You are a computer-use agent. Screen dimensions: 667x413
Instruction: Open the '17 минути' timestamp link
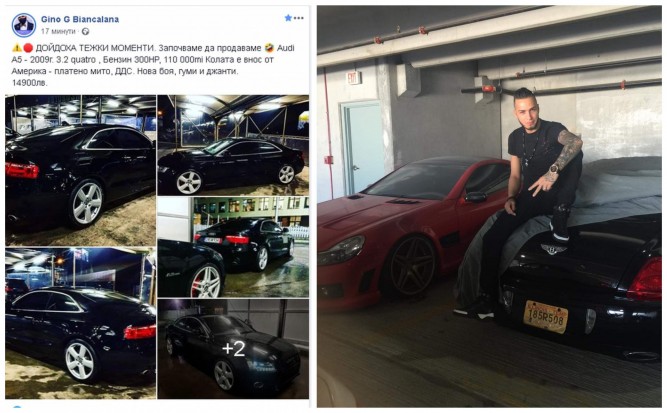coord(58,31)
